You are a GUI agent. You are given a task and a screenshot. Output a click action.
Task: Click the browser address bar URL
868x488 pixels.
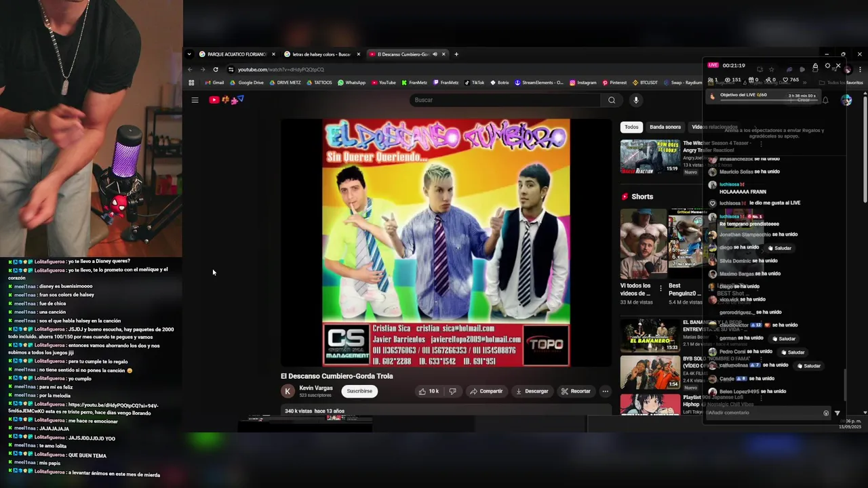point(281,69)
